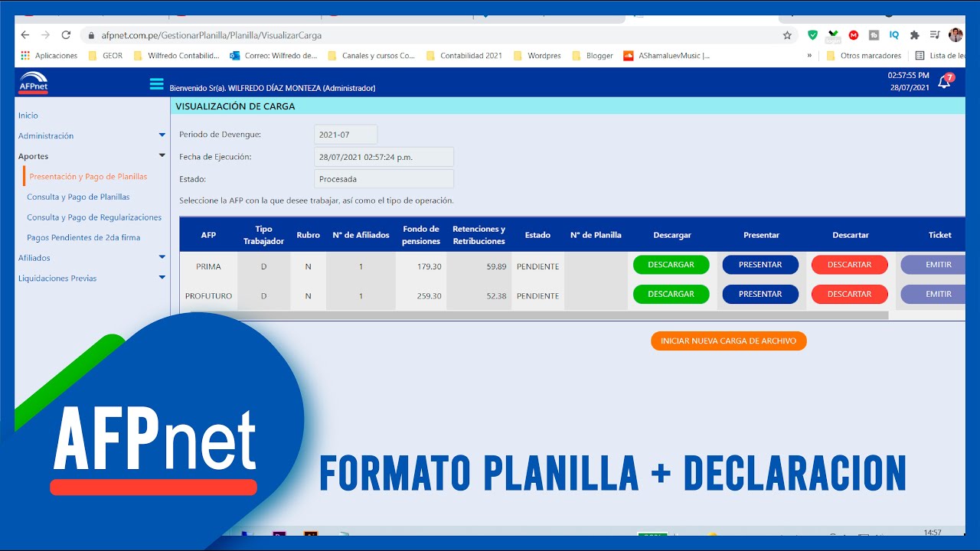980x551 pixels.
Task: Open the Blogger bookmark folder
Action: pyautogui.click(x=593, y=56)
